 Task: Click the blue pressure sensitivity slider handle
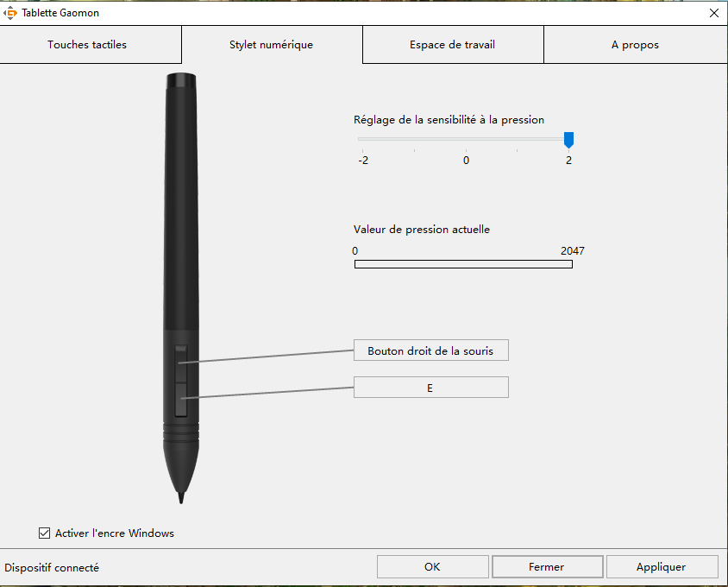pos(568,139)
